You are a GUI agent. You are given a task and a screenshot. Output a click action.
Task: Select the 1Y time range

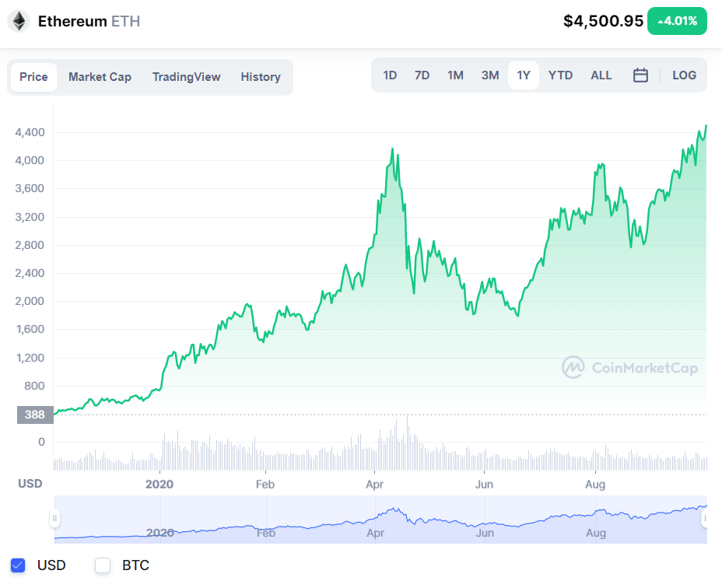tap(524, 75)
